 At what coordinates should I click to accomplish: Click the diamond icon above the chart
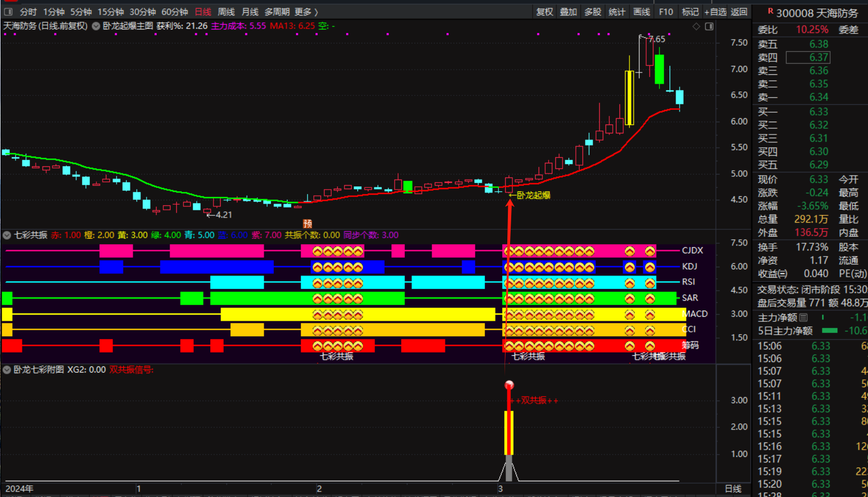click(696, 26)
